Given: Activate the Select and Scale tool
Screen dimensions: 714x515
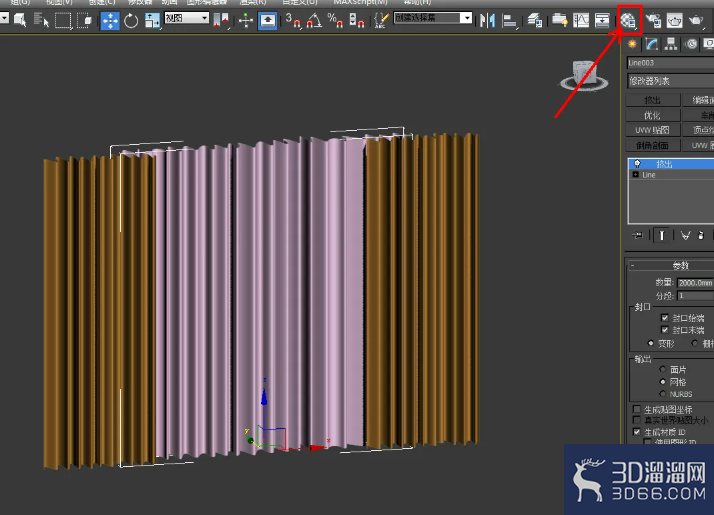Looking at the screenshot, I should (152, 20).
